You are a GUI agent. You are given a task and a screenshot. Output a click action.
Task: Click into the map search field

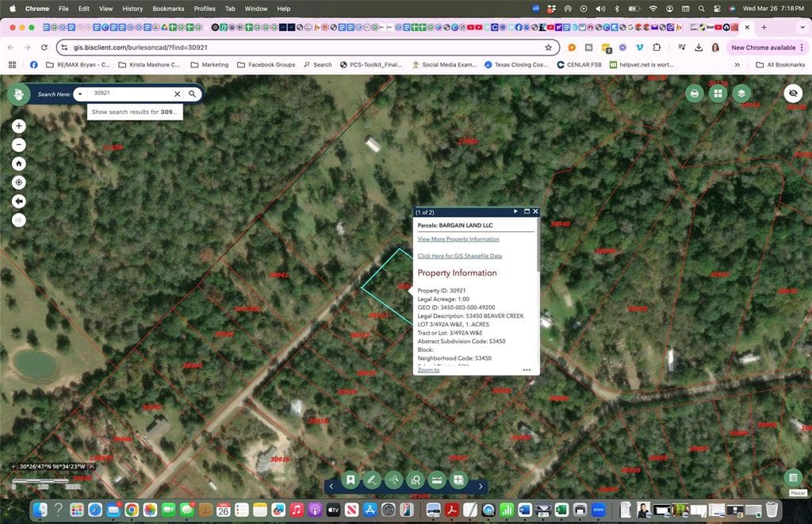point(131,94)
